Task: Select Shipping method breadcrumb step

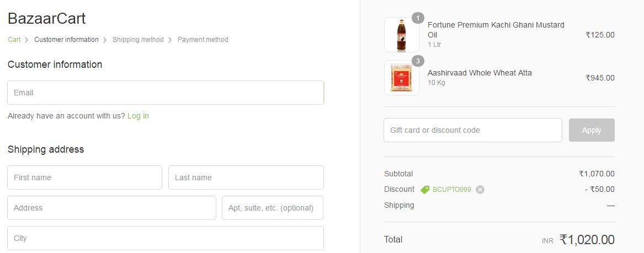Action: (x=138, y=40)
